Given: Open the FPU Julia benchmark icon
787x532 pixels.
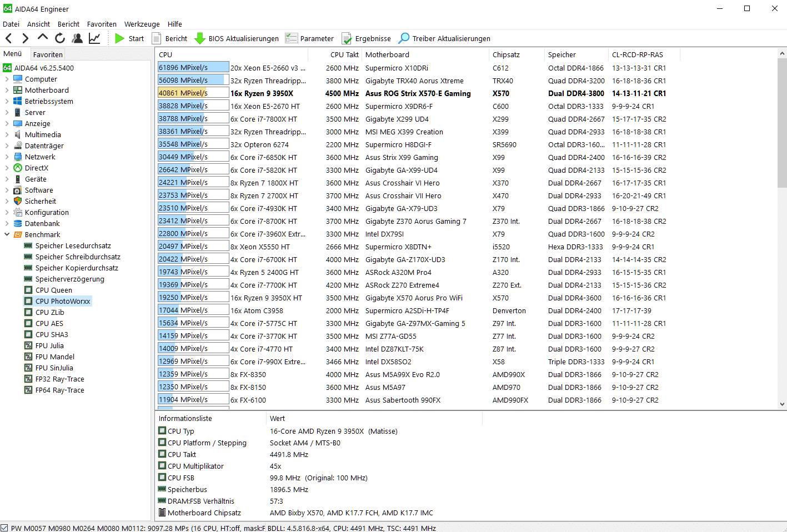Looking at the screenshot, I should (x=28, y=345).
